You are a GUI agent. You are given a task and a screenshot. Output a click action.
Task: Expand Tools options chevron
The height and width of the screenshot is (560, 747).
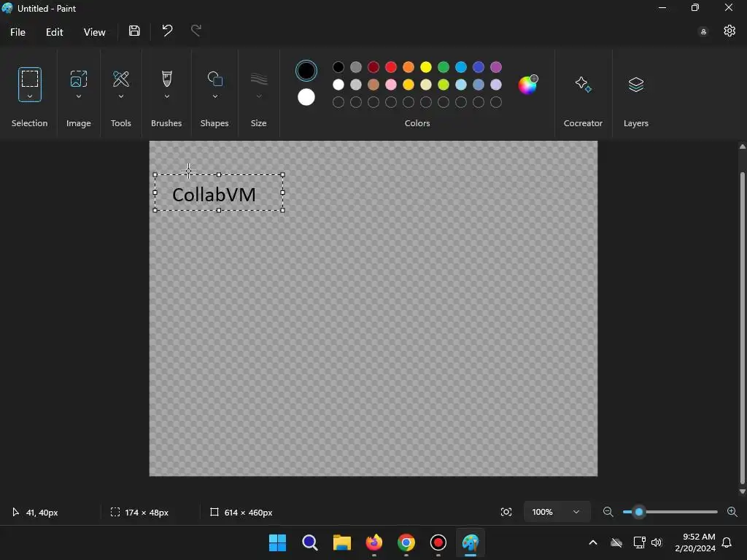(121, 96)
